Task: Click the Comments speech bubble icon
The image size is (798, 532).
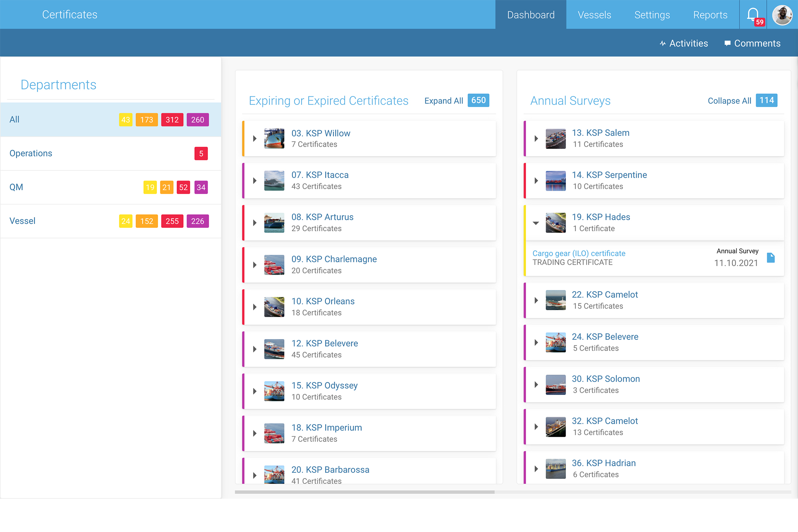Action: 727,44
